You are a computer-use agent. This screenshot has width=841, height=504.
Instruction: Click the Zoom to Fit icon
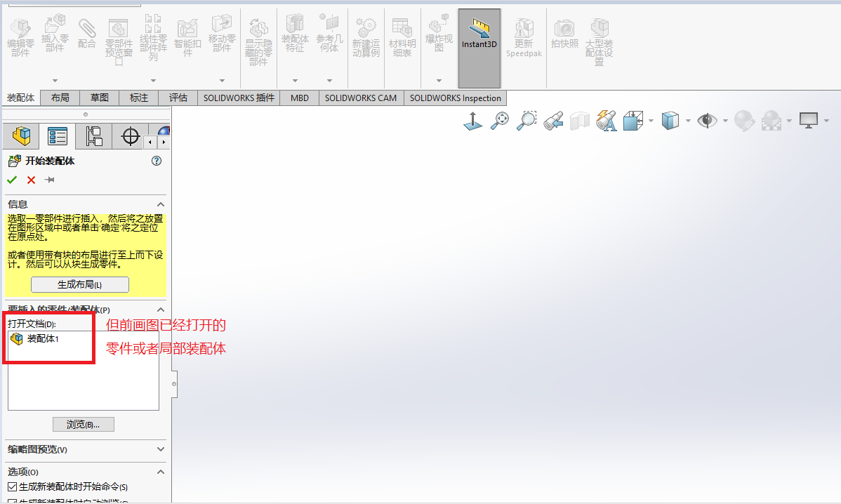click(x=500, y=121)
